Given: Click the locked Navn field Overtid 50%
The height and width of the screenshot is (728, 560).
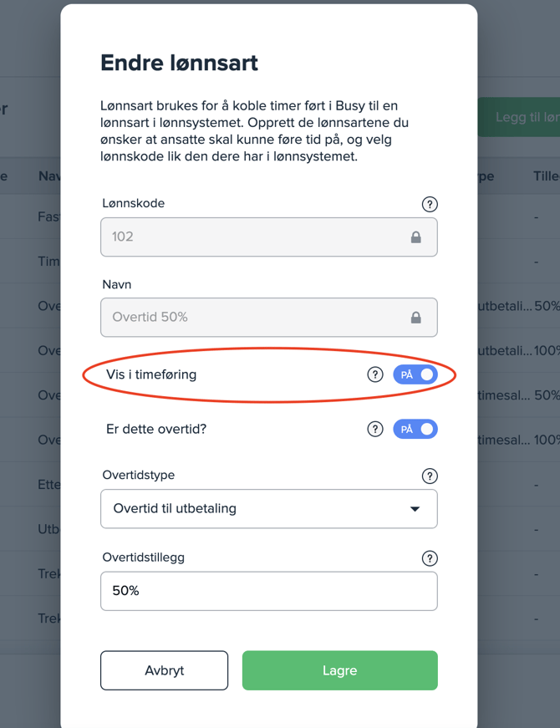Looking at the screenshot, I should tap(251, 318).
